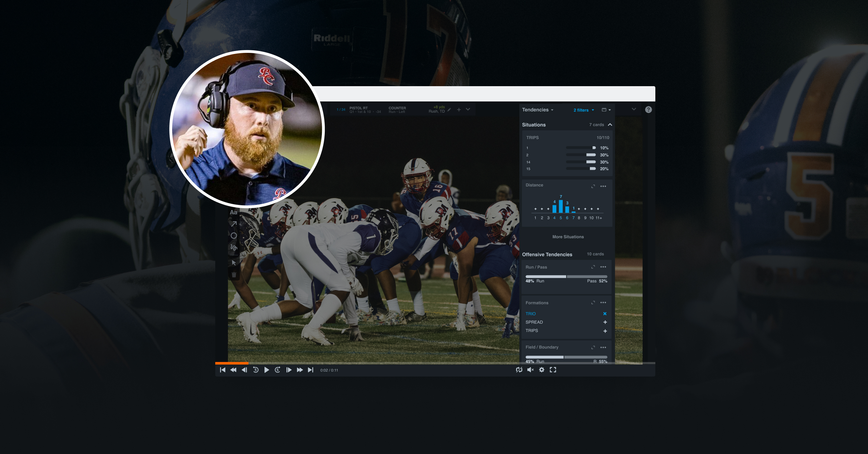
Task: Open the 2 filters dropdown
Action: pos(583,110)
